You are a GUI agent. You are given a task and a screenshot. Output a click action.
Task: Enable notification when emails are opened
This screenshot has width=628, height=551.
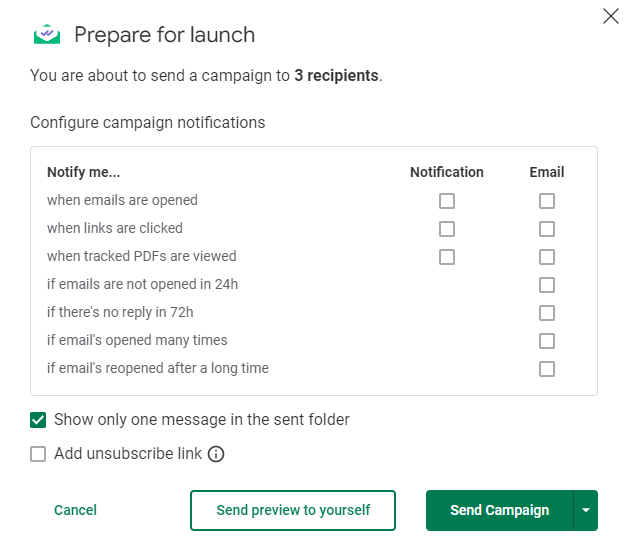[447, 201]
